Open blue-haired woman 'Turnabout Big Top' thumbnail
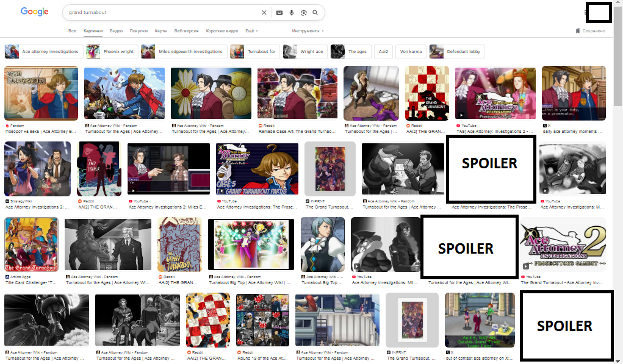623x364 pixels. [323, 244]
